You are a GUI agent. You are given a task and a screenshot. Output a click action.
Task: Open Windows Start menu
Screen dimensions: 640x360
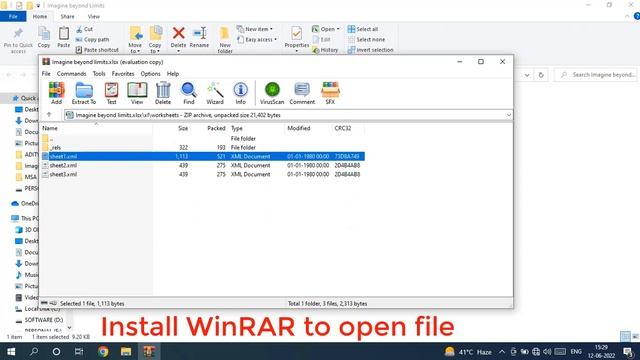pyautogui.click(x=11, y=351)
